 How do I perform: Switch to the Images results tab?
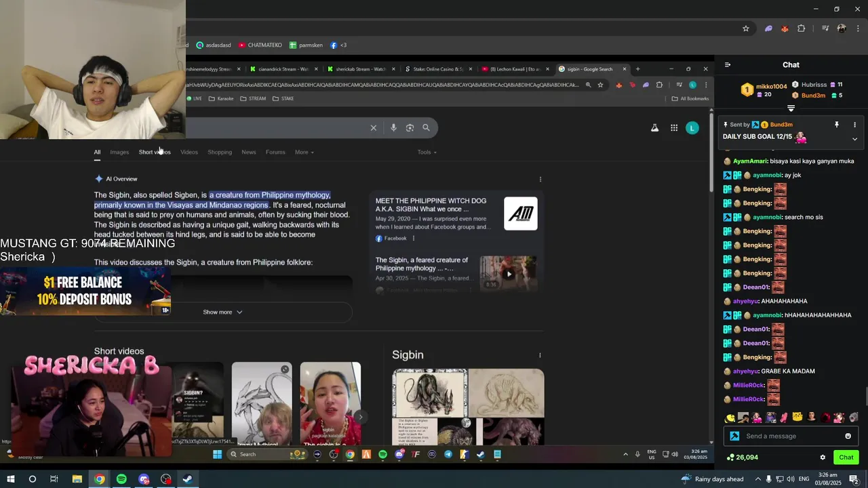[119, 152]
